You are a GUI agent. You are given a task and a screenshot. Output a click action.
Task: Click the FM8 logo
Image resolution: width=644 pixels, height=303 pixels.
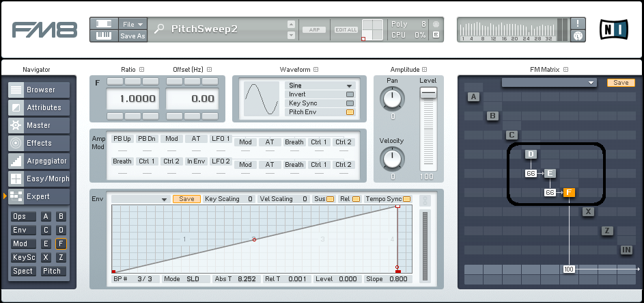click(x=45, y=29)
